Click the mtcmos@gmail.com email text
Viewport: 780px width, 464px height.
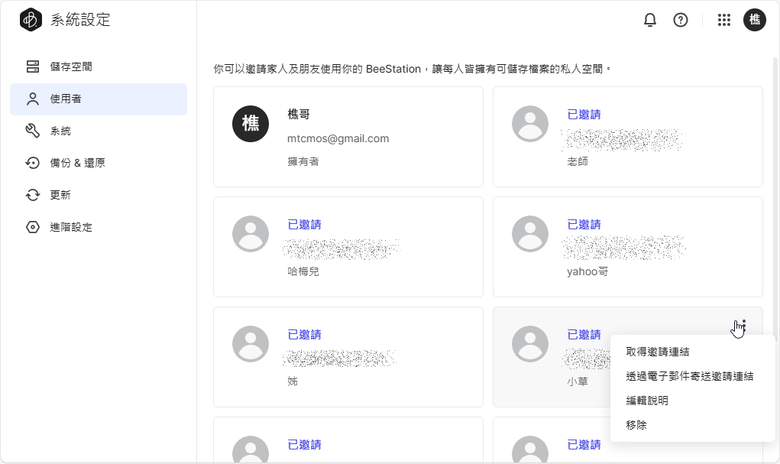point(338,139)
